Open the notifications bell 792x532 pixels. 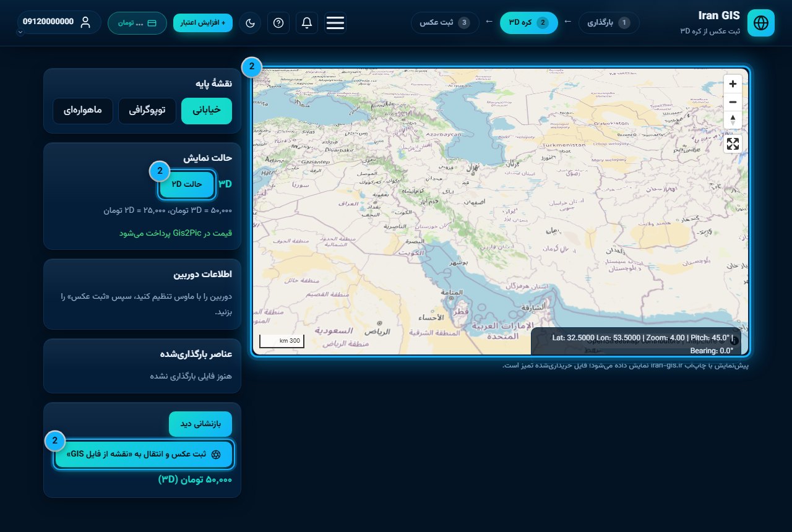(307, 23)
